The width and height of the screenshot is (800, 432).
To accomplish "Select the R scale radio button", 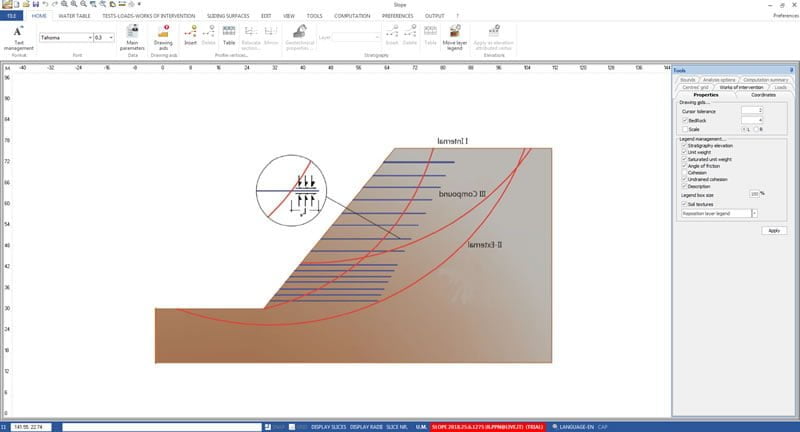I will (755, 129).
